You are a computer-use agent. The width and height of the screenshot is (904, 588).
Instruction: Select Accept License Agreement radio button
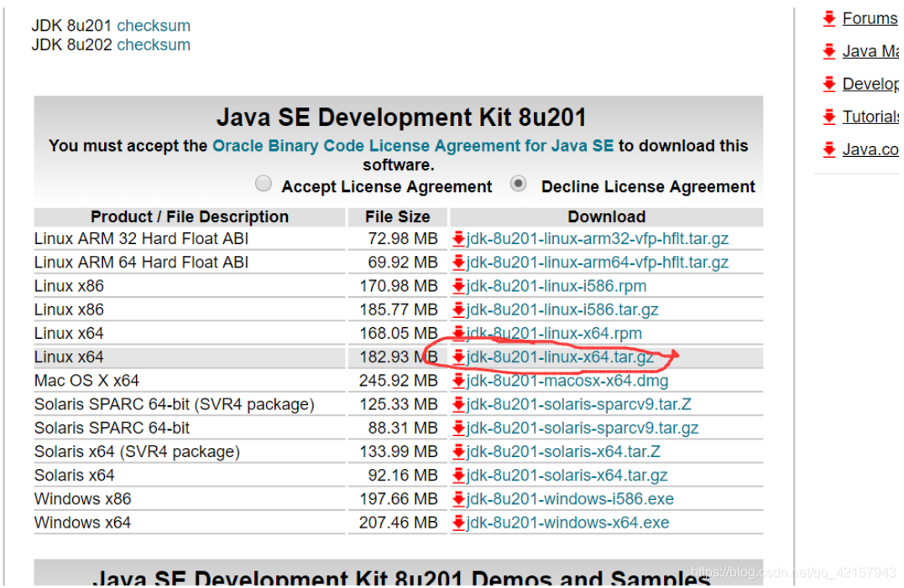tap(264, 184)
